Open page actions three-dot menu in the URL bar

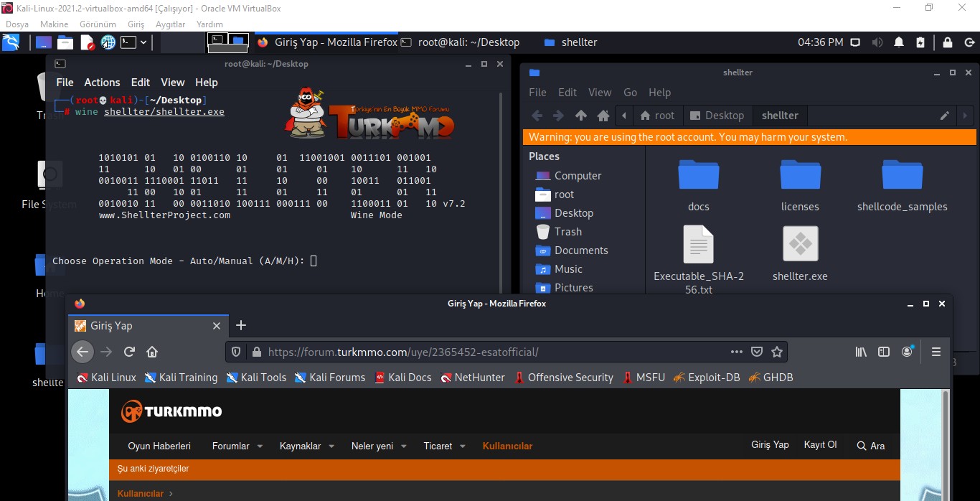[x=737, y=352]
